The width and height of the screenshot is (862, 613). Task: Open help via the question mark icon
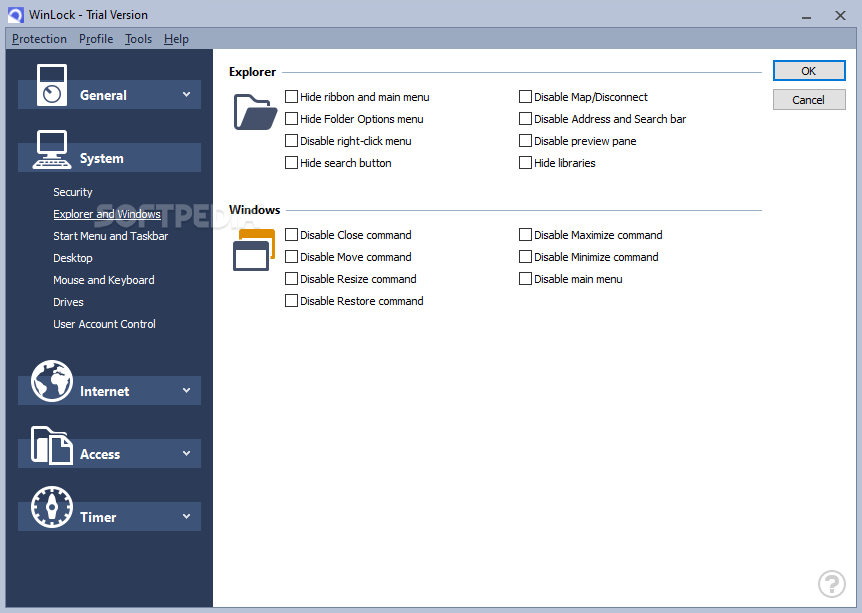[x=832, y=584]
